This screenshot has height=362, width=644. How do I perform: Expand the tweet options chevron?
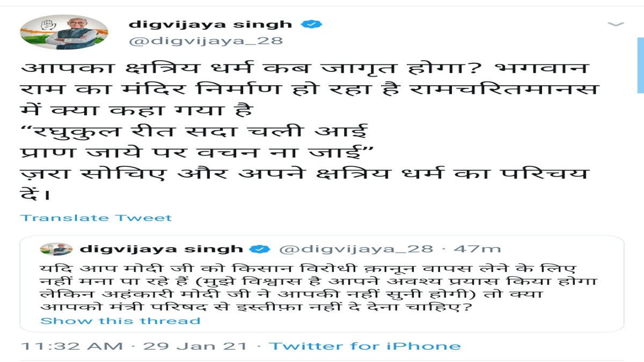click(x=616, y=25)
